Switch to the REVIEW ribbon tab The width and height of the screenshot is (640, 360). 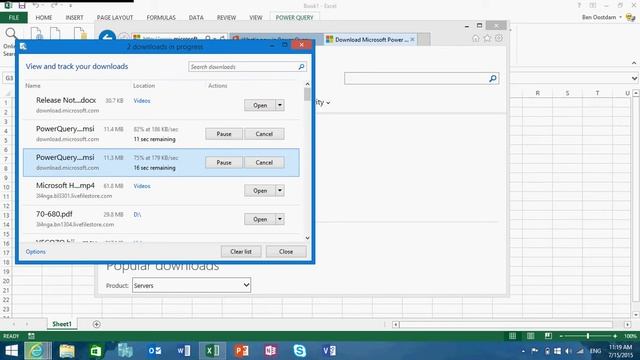click(x=226, y=18)
